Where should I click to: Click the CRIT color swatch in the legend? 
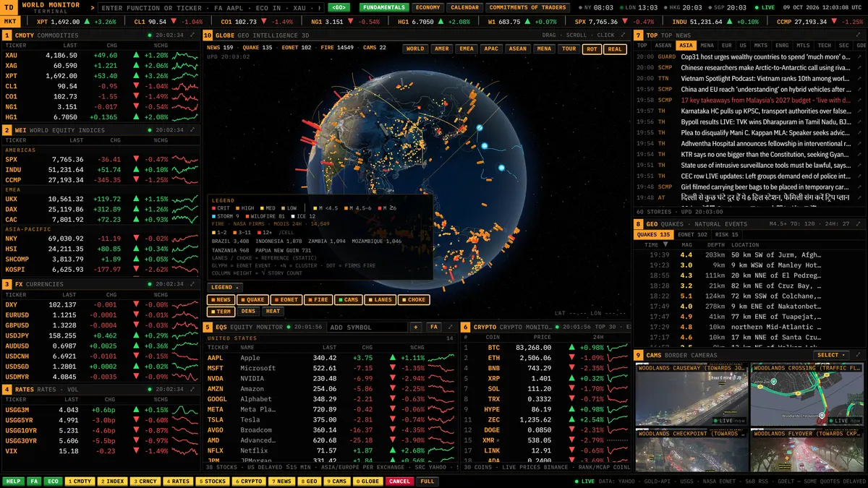click(214, 208)
